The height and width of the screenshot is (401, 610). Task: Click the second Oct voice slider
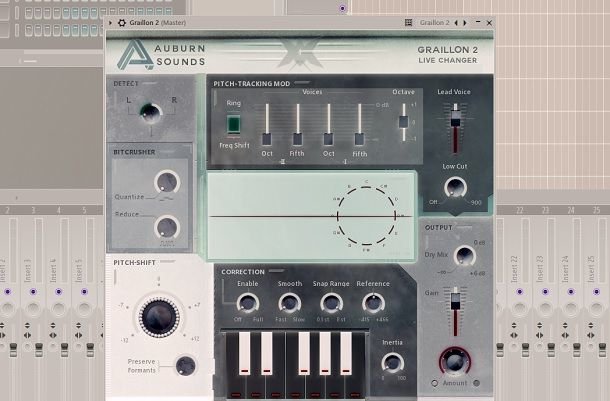[328, 139]
